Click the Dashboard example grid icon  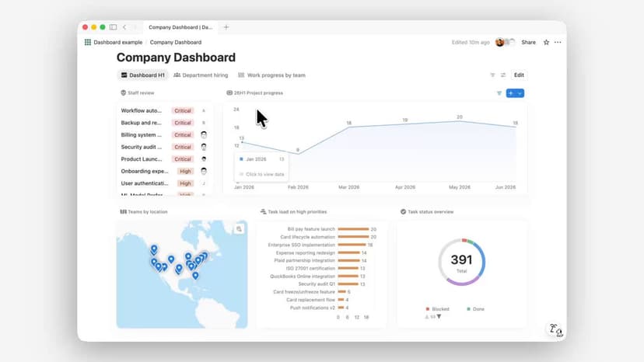(87, 42)
